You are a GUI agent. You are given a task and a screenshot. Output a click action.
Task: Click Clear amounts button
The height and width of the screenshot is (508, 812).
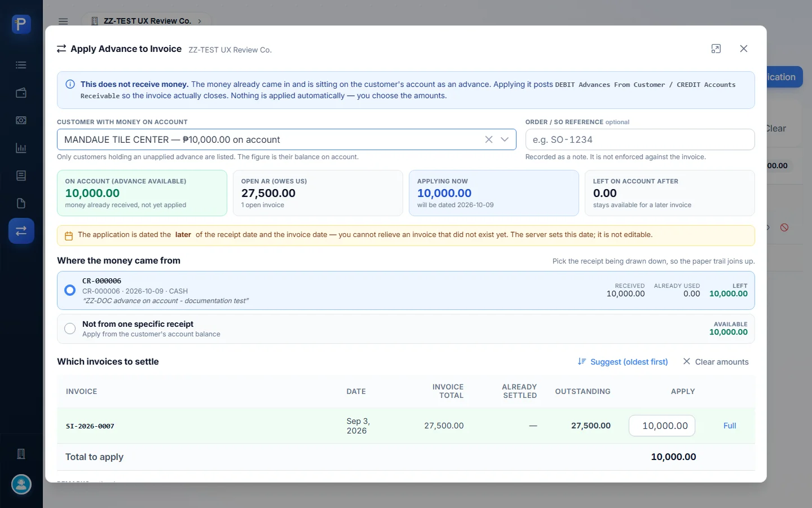point(716,362)
